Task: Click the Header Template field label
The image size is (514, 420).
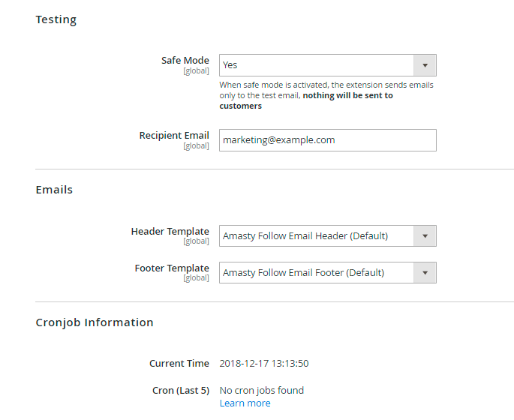Action: tap(170, 232)
